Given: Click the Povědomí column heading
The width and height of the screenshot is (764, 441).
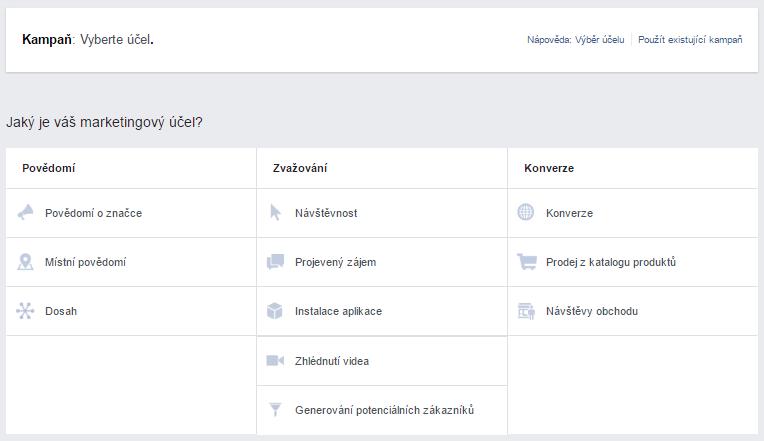Looking at the screenshot, I should 49,168.
